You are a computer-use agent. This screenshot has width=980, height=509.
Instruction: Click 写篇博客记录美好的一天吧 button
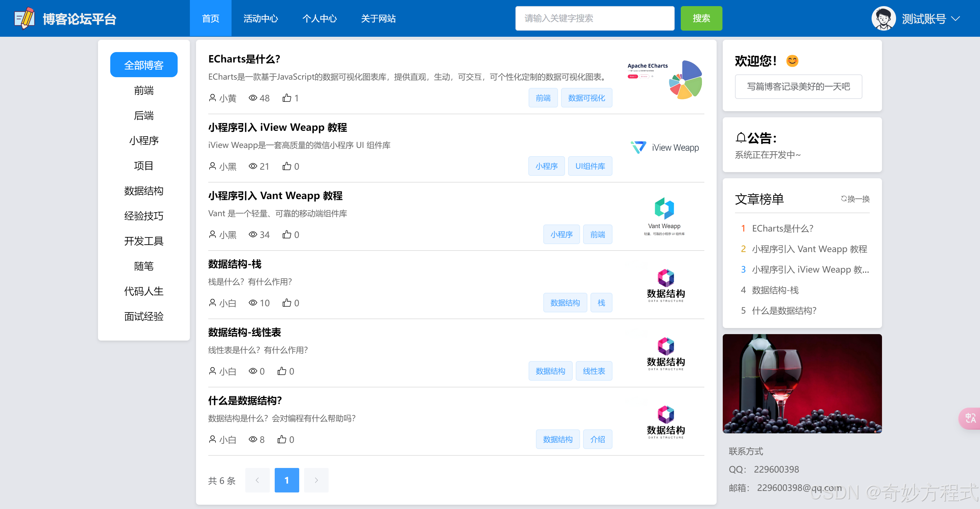click(x=798, y=86)
